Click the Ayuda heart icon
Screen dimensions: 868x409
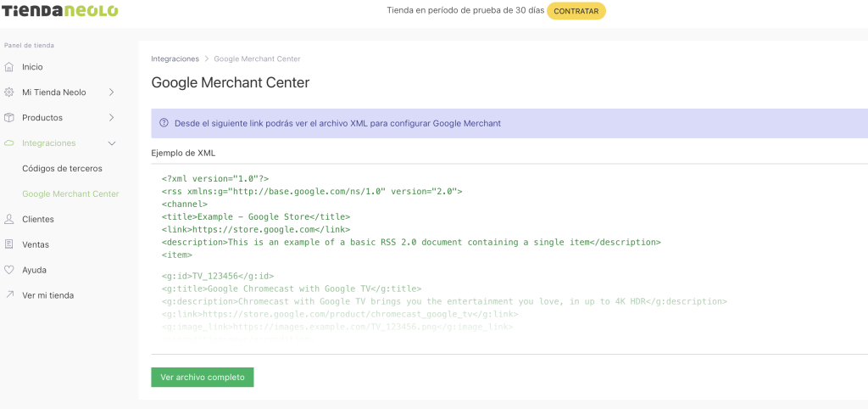[8, 270]
